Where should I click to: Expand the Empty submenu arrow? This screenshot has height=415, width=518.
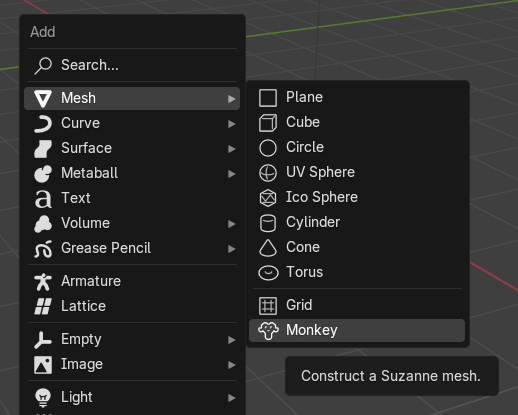231,340
